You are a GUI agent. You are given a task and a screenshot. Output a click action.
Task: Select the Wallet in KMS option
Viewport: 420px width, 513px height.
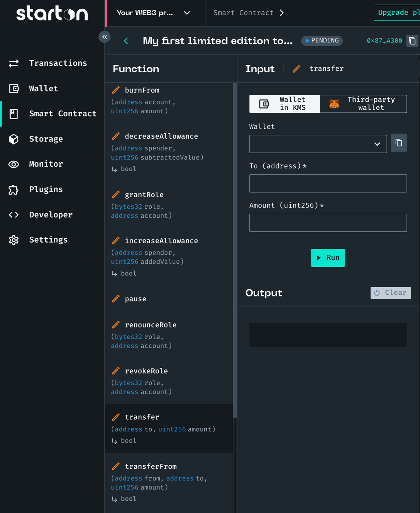click(284, 104)
